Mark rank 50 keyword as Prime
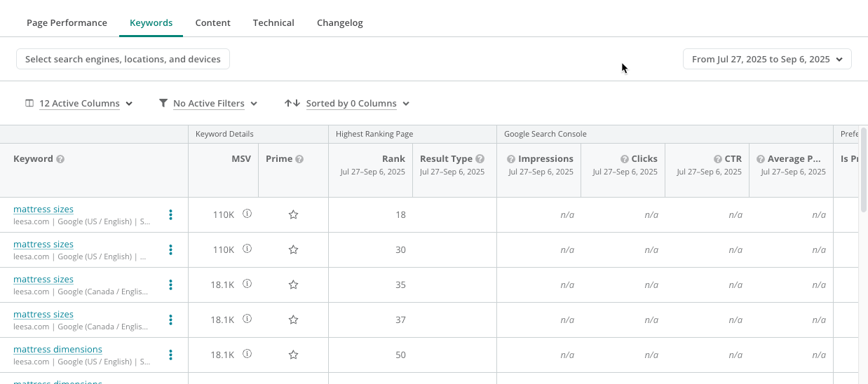868x384 pixels. [293, 355]
